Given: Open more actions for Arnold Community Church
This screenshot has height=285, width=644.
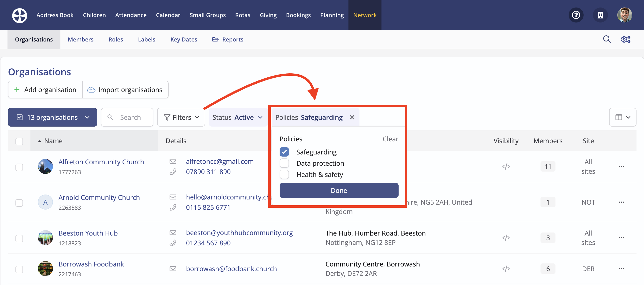Looking at the screenshot, I should coord(621,202).
